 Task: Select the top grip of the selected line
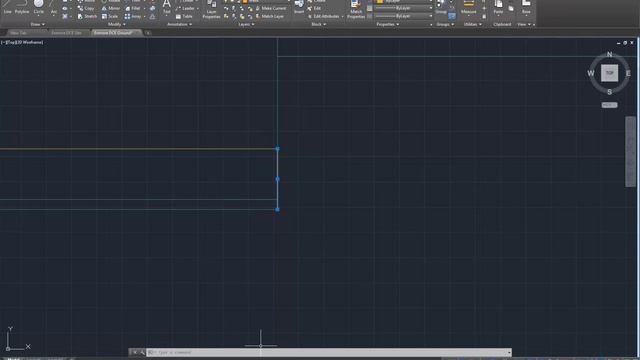278,149
